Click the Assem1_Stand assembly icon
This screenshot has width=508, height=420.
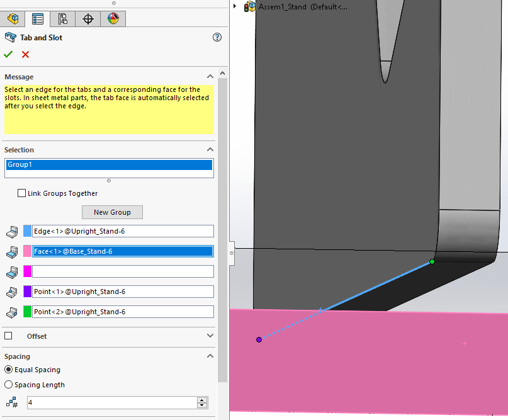251,7
